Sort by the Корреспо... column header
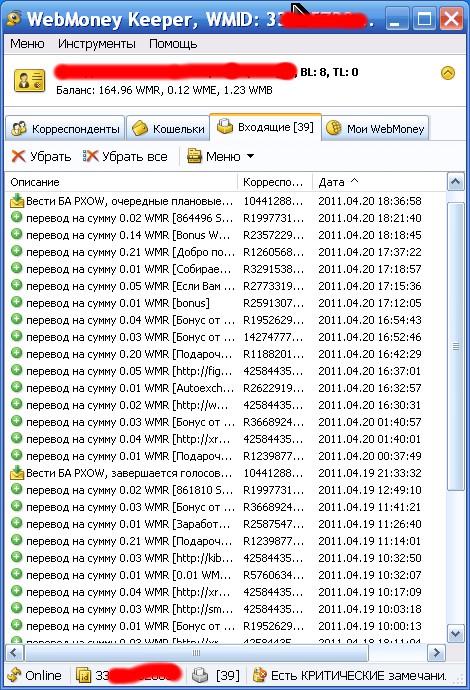 tap(275, 182)
